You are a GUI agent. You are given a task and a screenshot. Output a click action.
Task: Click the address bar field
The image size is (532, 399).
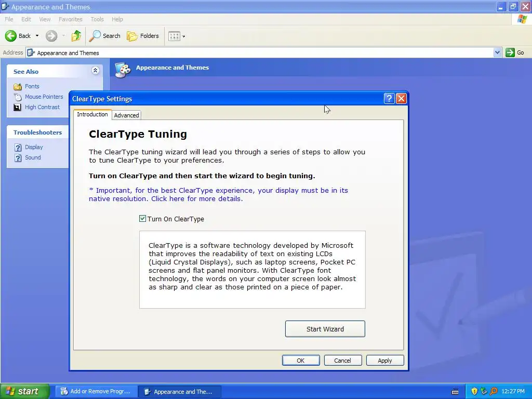[x=260, y=52]
